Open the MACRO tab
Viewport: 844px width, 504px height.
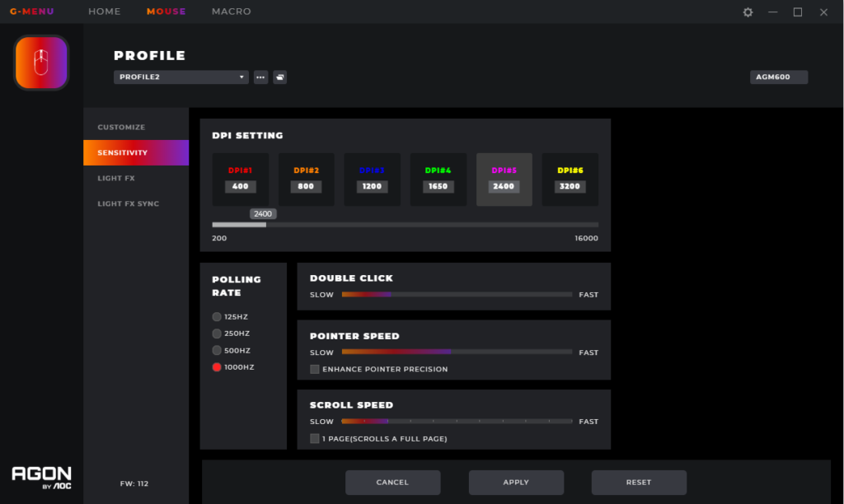tap(231, 12)
